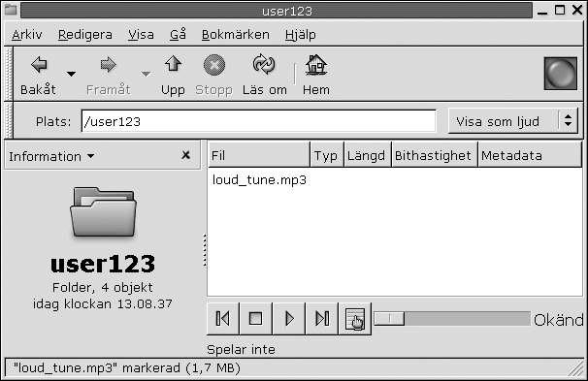The width and height of the screenshot is (588, 381).
Task: Open the Visa menu
Action: coord(141,35)
